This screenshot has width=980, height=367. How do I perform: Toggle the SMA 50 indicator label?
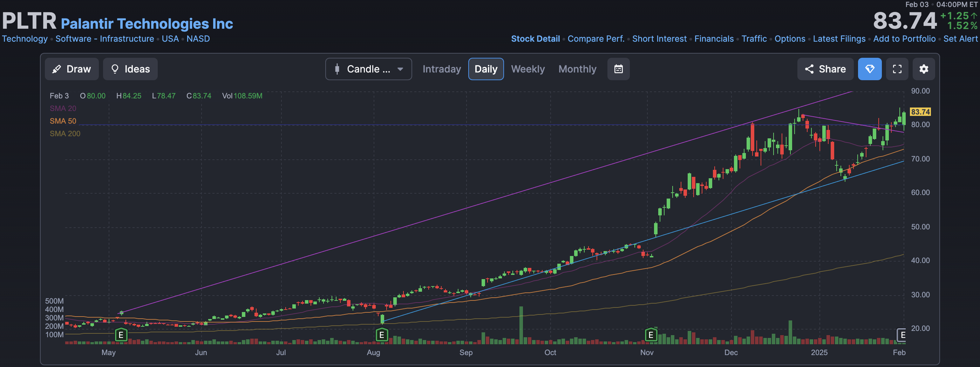(x=63, y=121)
